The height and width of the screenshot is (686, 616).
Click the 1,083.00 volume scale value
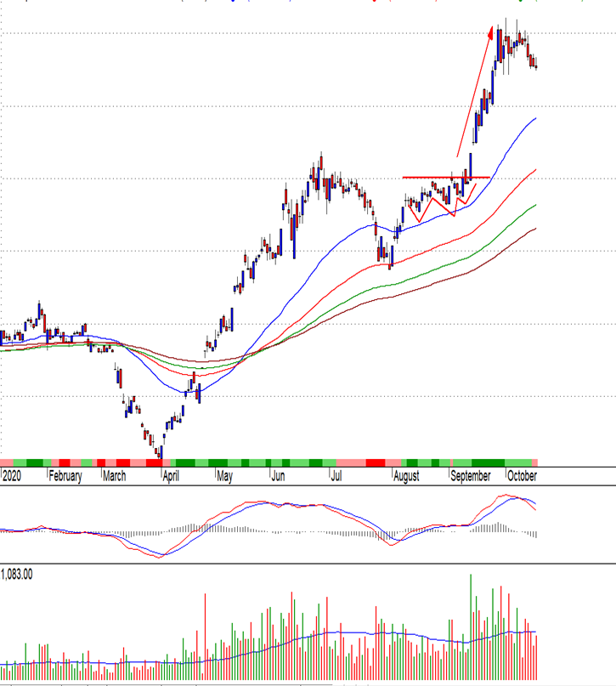click(x=18, y=575)
